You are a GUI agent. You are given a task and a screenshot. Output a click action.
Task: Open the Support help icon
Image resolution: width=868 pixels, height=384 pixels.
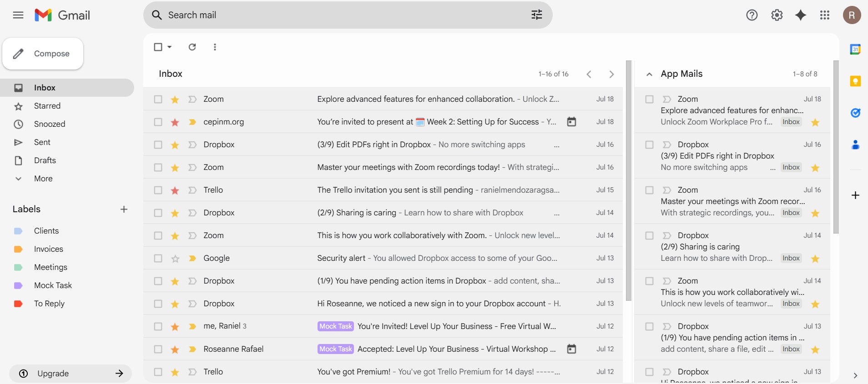coord(752,15)
